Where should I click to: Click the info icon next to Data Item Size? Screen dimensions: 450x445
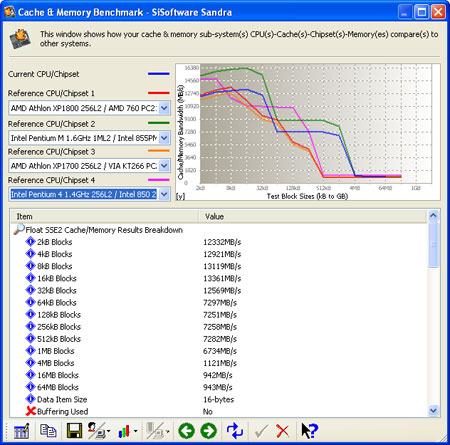tap(30, 399)
